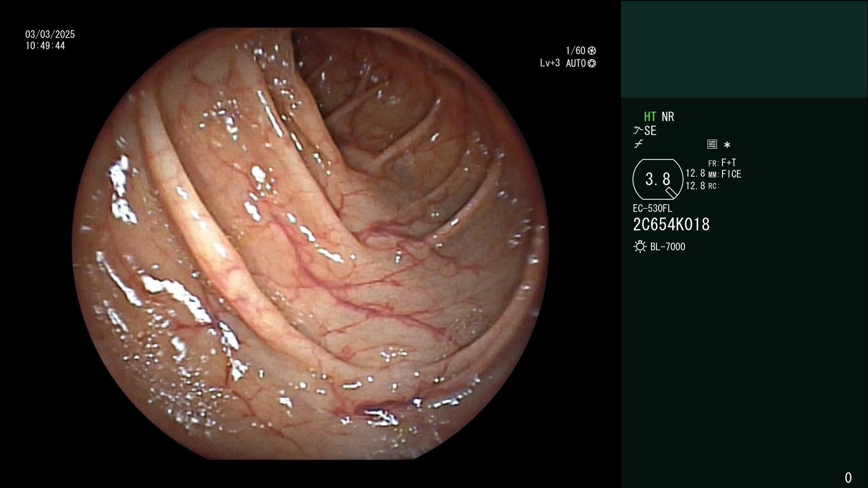868x488 pixels.
Task: Click the settings sliders icon
Action: pos(712,145)
